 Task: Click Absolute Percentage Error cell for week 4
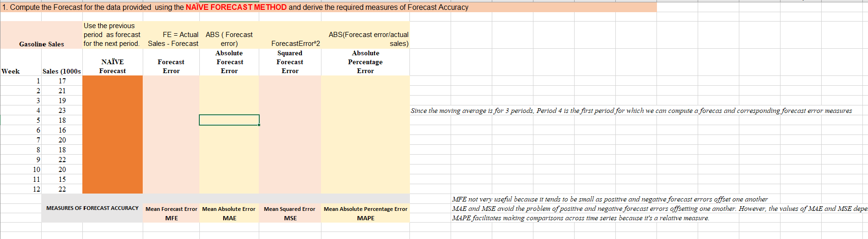pyautogui.click(x=365, y=111)
